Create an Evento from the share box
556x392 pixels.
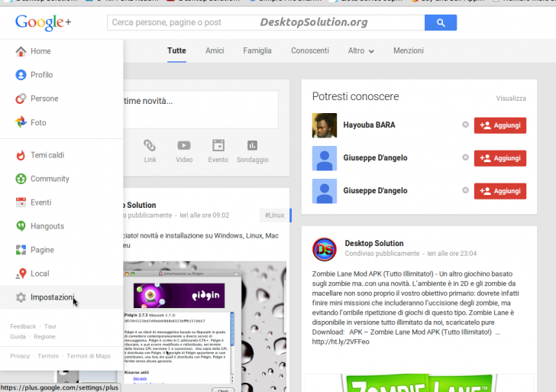[x=218, y=151]
